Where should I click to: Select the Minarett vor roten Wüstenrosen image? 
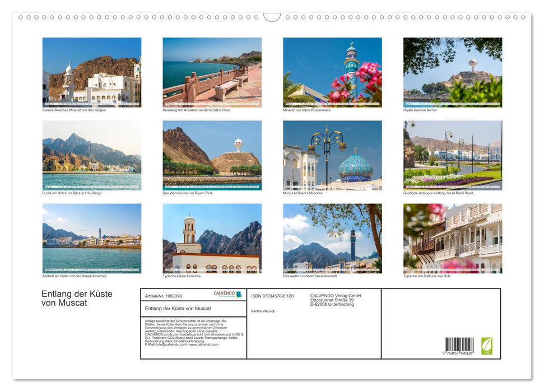(x=332, y=72)
